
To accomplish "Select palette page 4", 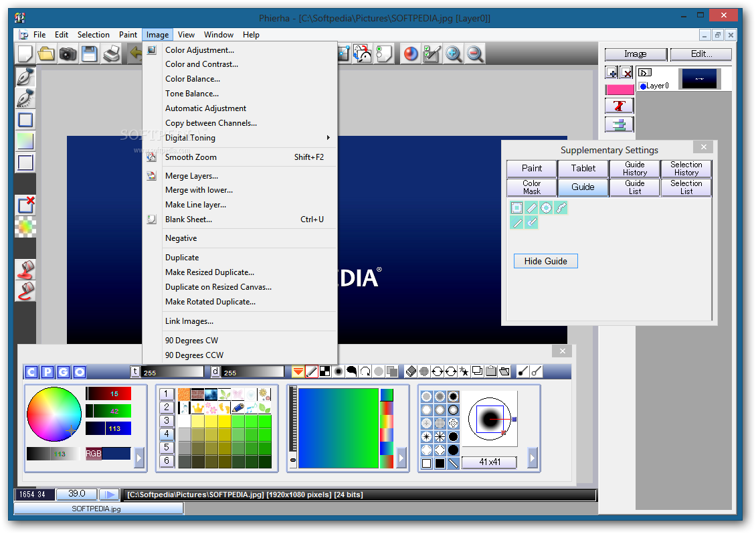I will [x=167, y=434].
